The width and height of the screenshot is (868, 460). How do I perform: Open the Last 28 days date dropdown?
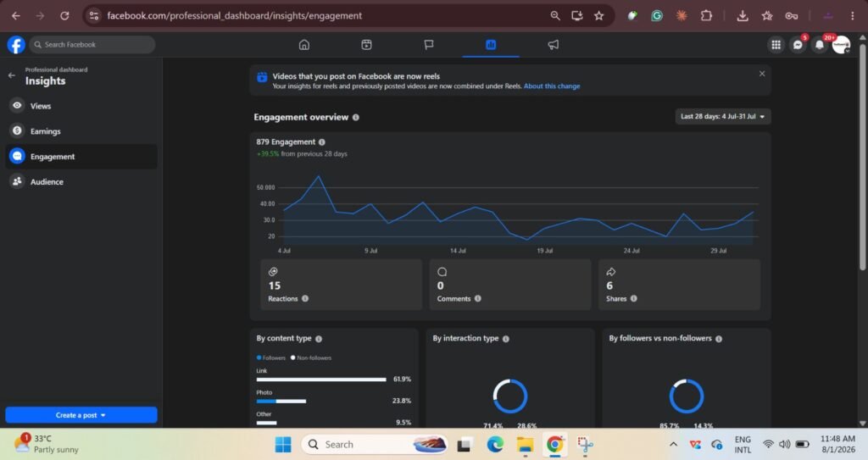point(722,117)
